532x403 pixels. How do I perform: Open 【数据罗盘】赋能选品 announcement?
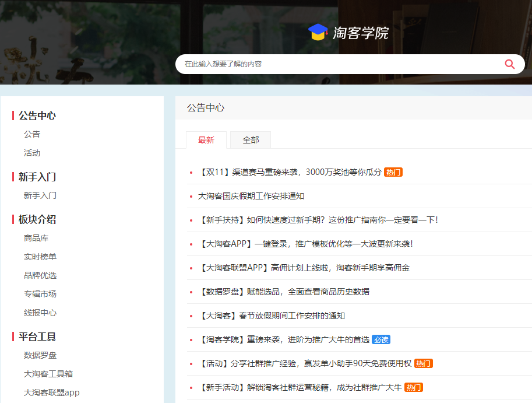(x=284, y=292)
